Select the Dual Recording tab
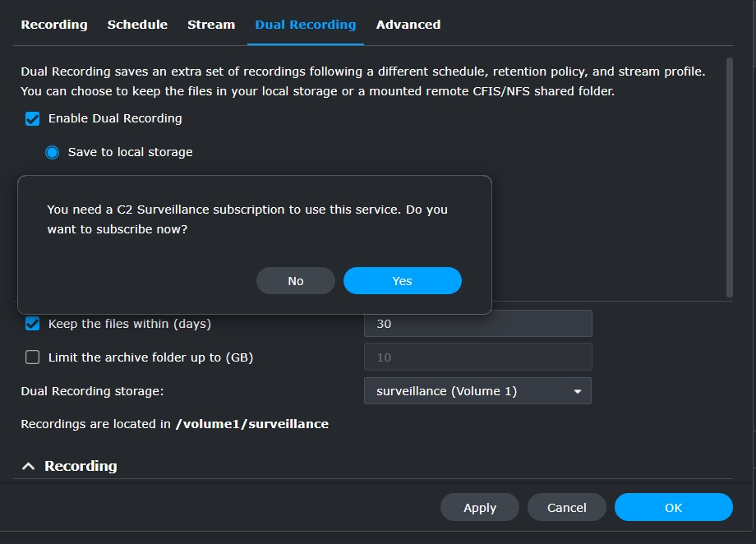Image resolution: width=756 pixels, height=544 pixels. pyautogui.click(x=306, y=25)
